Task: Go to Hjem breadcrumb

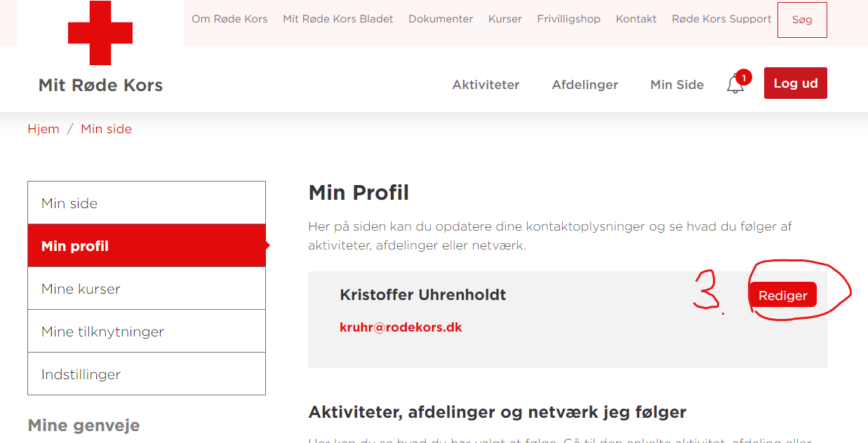Action: 44,129
